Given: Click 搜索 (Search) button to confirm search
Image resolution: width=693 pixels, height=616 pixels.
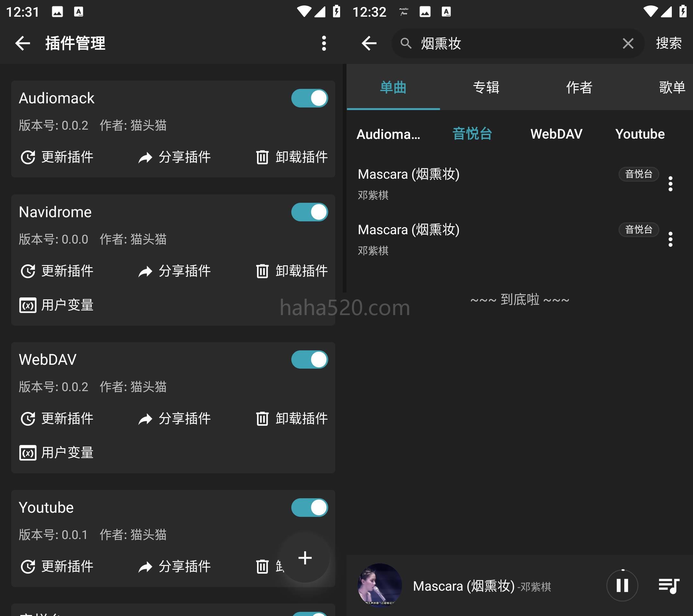Looking at the screenshot, I should pos(672,42).
